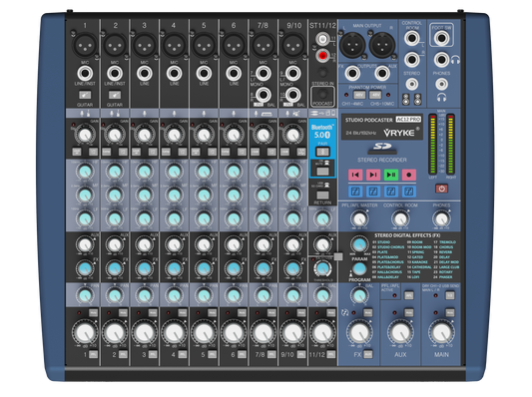Toggle channel 2 GUITAR switch
The image size is (532, 397).
pos(115,95)
